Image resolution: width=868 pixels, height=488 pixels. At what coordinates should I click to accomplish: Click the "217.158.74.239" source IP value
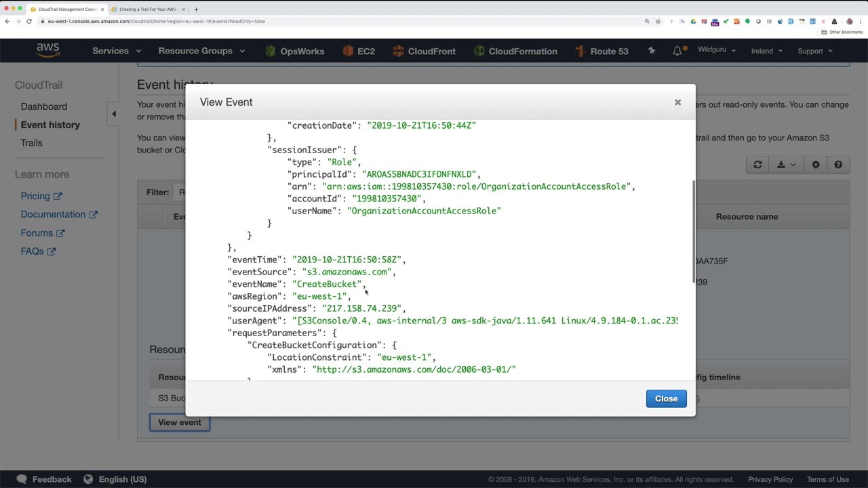pyautogui.click(x=362, y=308)
